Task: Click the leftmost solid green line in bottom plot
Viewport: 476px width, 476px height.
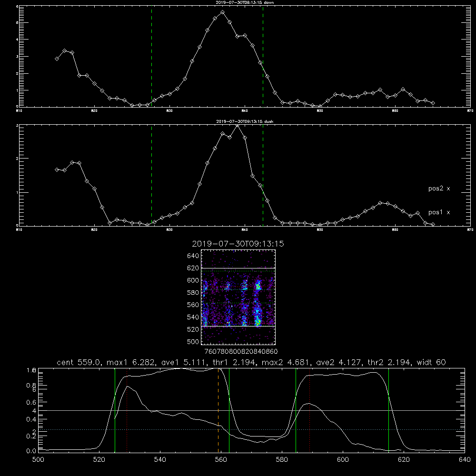Action: click(x=115, y=410)
